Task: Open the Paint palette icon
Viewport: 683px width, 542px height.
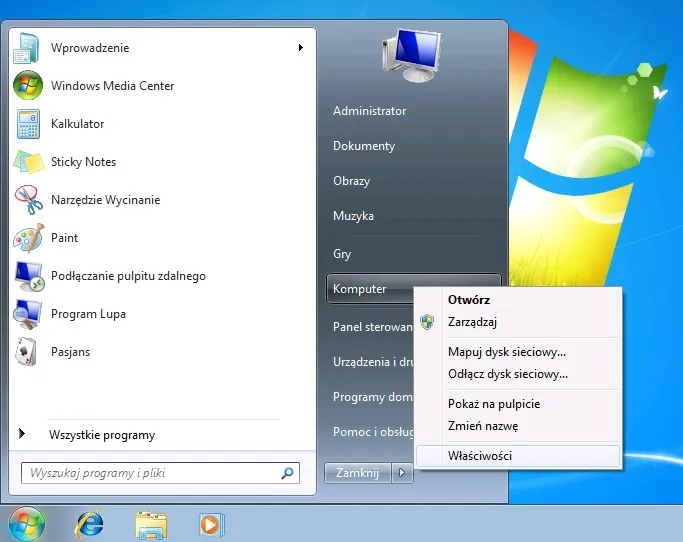Action: coord(28,238)
